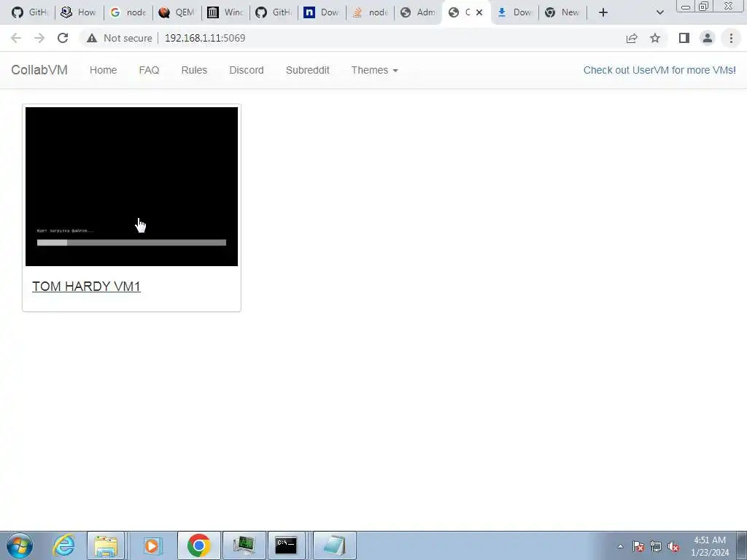
Task: Go back using the browser back arrow
Action: coord(16,38)
